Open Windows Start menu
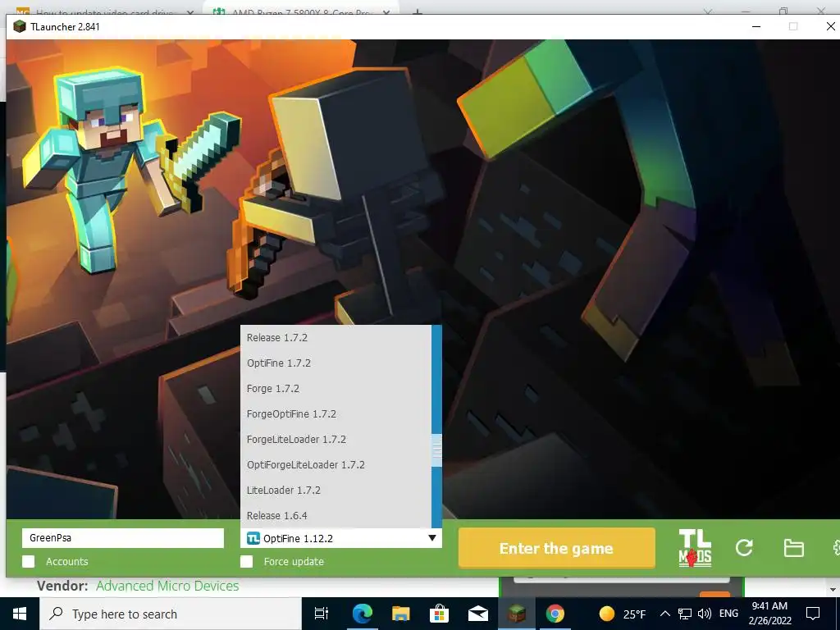Viewport: 840px width, 630px height. pos(20,614)
